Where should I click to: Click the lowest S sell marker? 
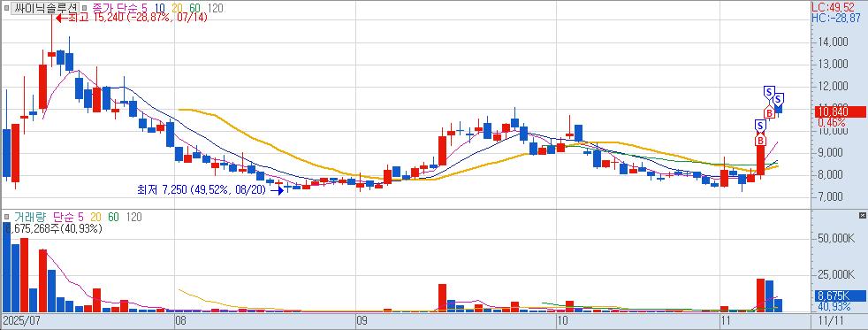(x=761, y=127)
